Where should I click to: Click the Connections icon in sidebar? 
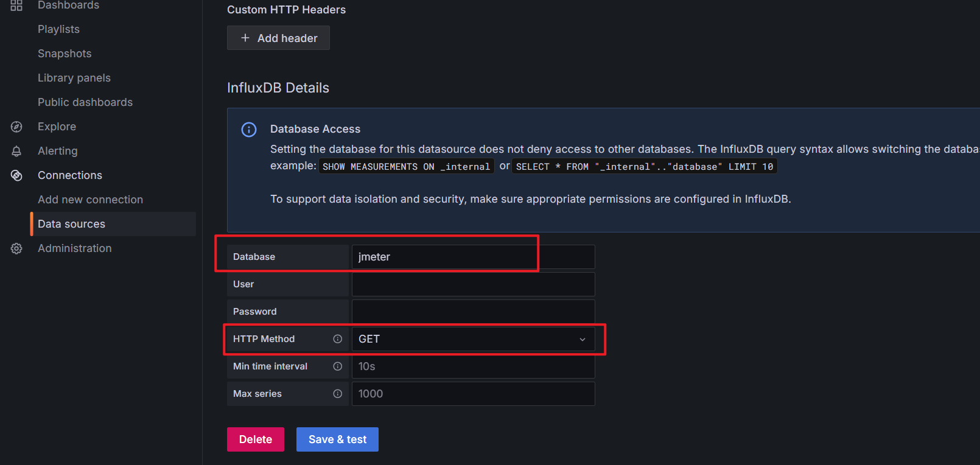click(x=16, y=175)
